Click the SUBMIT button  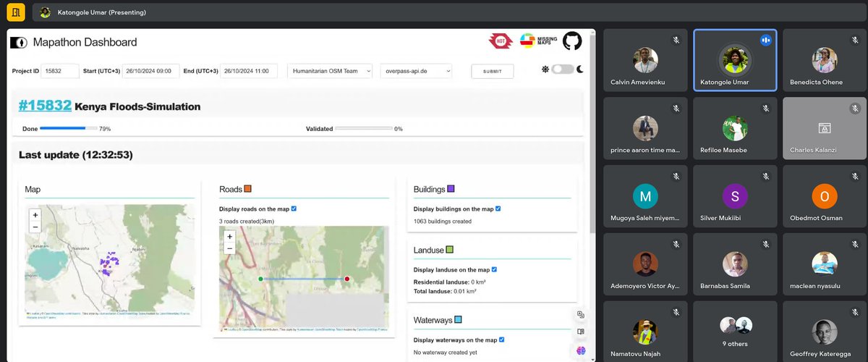493,71
